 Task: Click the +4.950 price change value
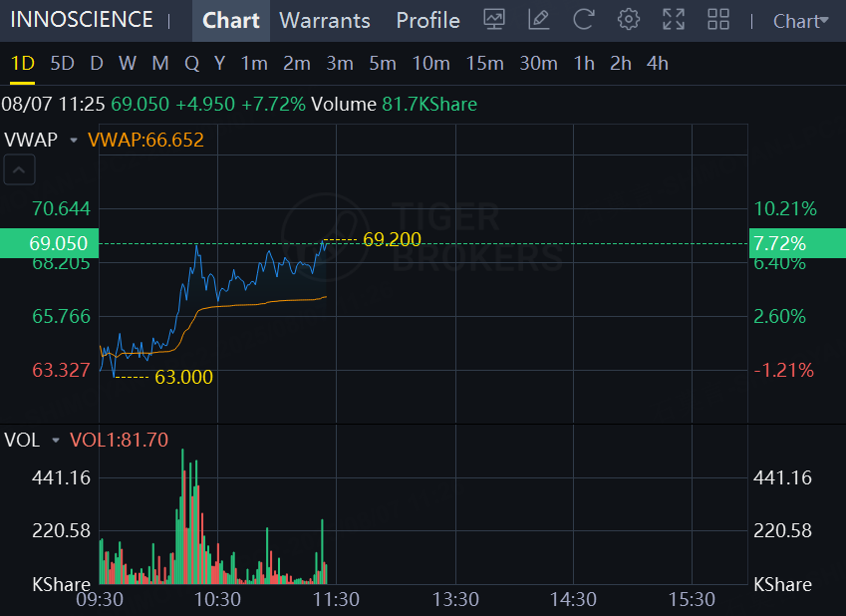pos(205,105)
